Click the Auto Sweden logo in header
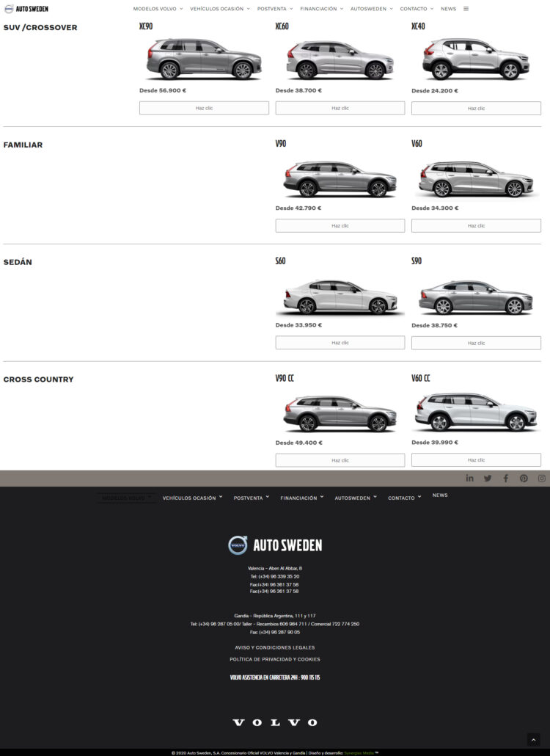This screenshot has width=550, height=756. point(26,9)
